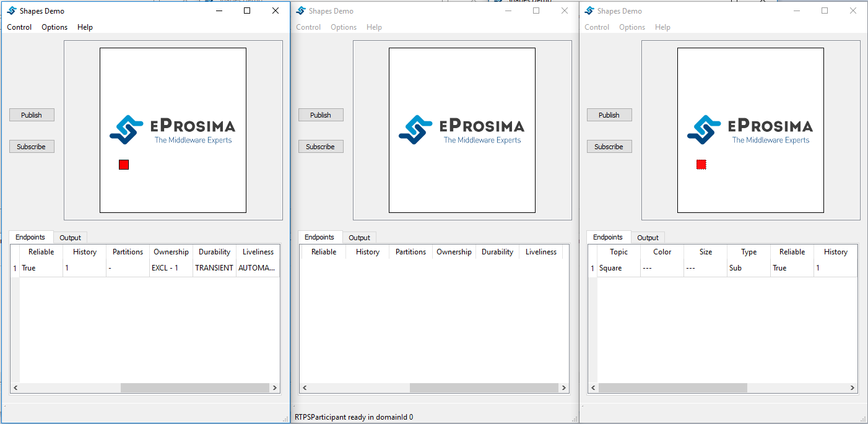The height and width of the screenshot is (424, 868).
Task: Select the TRANSIENT durability cell
Action: click(x=215, y=268)
